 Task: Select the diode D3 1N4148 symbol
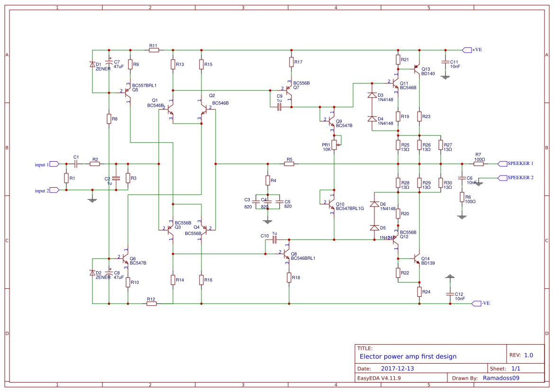pos(372,95)
